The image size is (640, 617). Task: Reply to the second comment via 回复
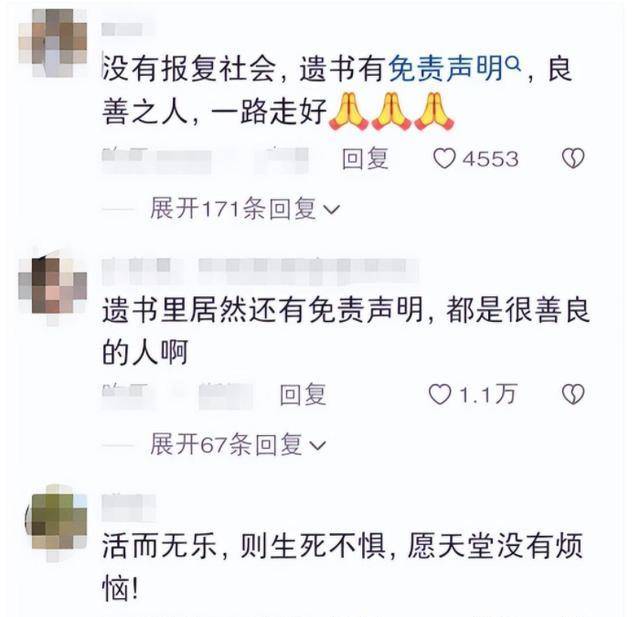[x=303, y=395]
